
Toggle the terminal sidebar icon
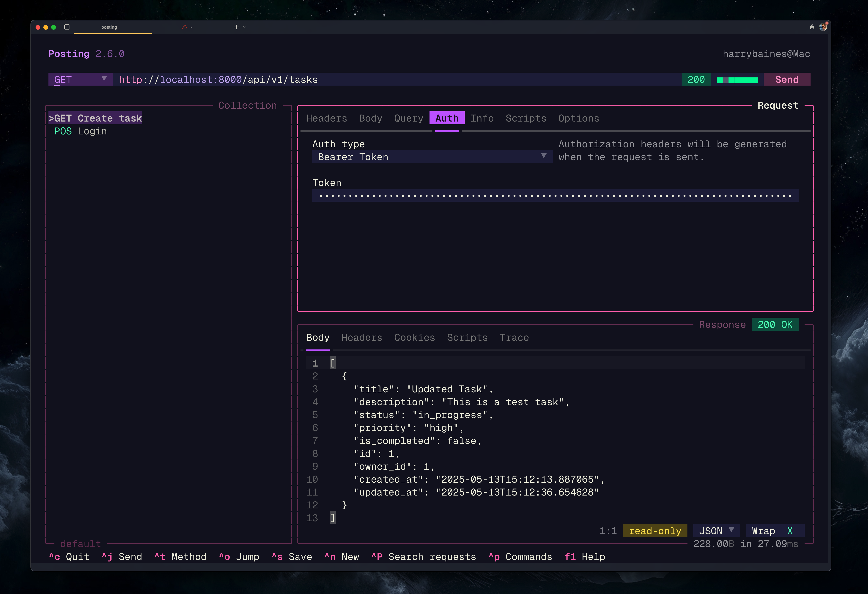click(x=67, y=27)
